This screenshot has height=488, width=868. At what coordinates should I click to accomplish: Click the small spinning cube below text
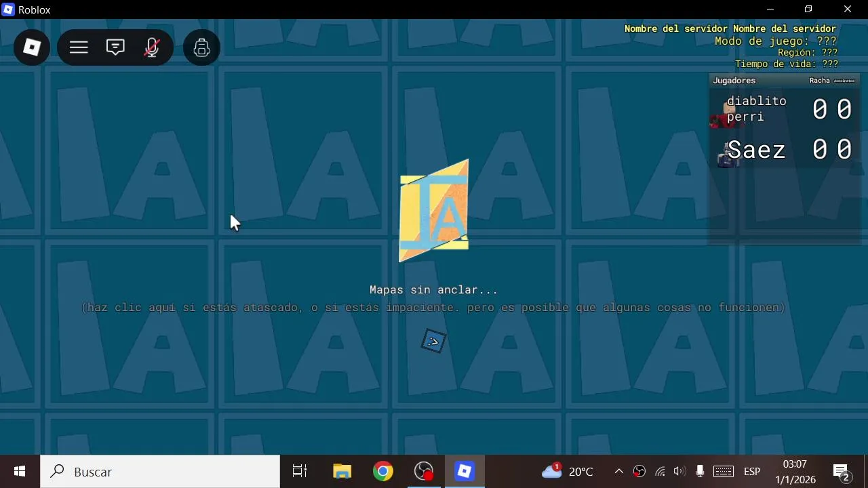click(434, 341)
